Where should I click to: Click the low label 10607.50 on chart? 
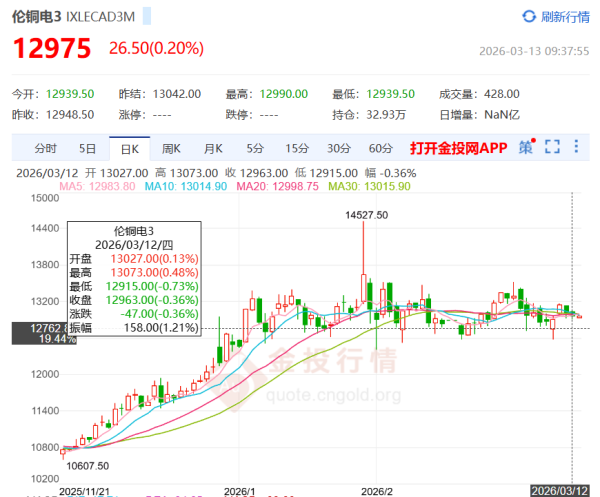click(88, 466)
